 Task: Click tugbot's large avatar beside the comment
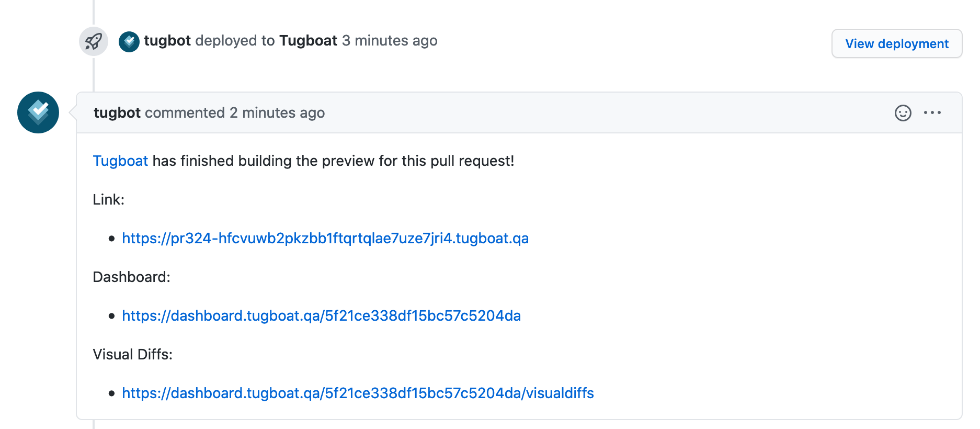[x=38, y=112]
